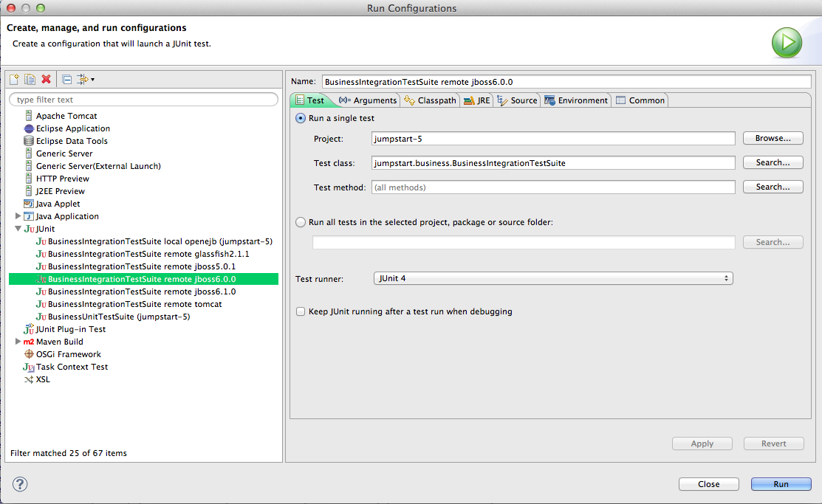Click the HTTP Preview icon
Screen dimensions: 822x504
[29, 179]
